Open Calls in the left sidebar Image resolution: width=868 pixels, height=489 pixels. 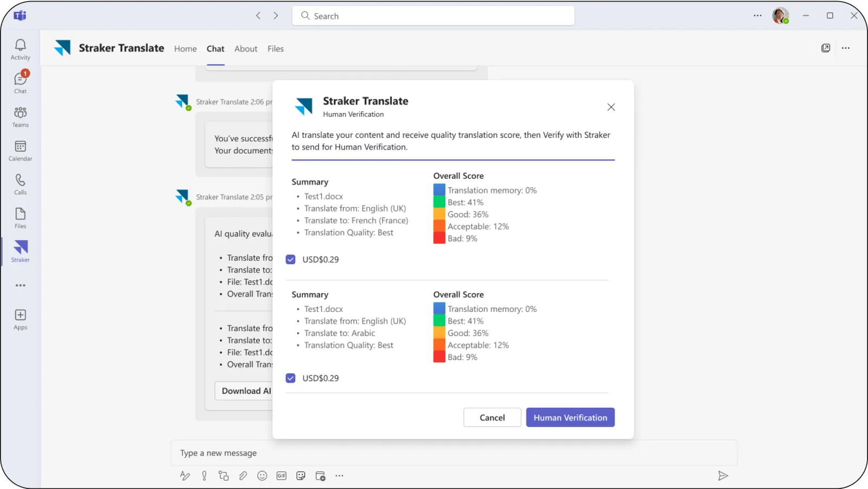[20, 184]
